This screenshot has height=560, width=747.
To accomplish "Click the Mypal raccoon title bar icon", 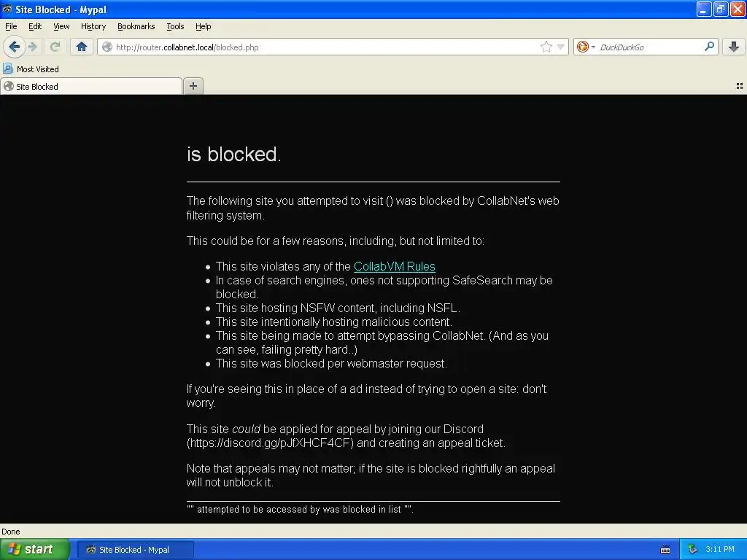I will pos(7,9).
